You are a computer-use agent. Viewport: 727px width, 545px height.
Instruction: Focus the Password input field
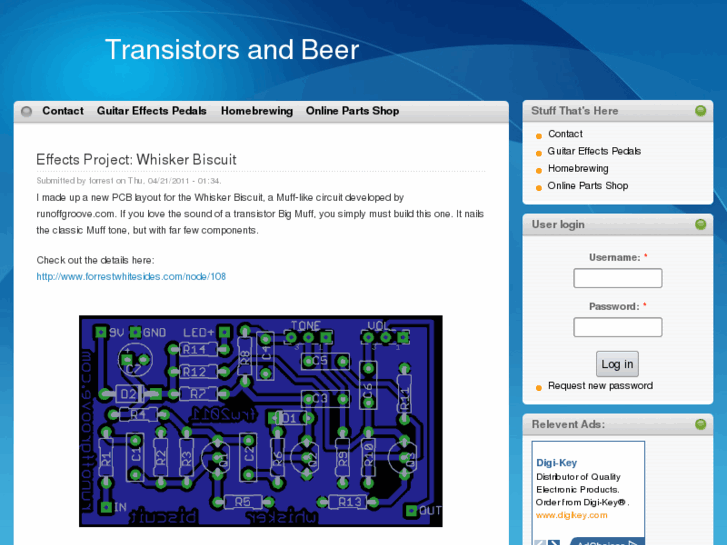(618, 327)
